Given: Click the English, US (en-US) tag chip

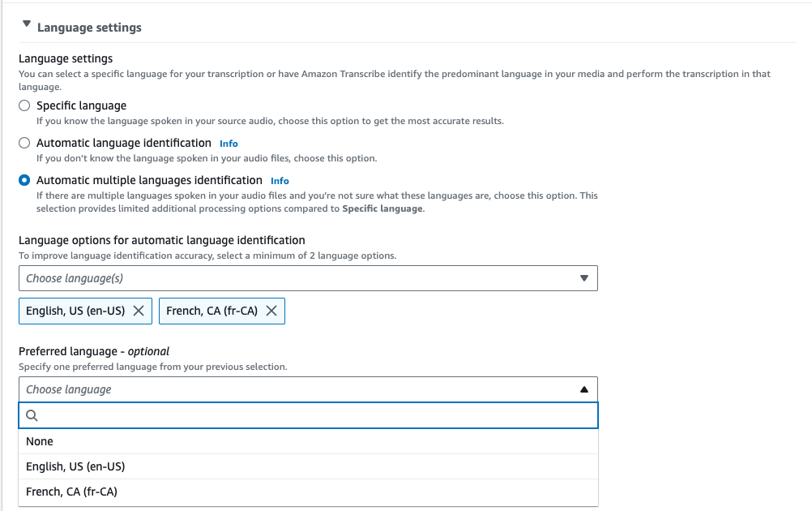Looking at the screenshot, I should 75,311.
